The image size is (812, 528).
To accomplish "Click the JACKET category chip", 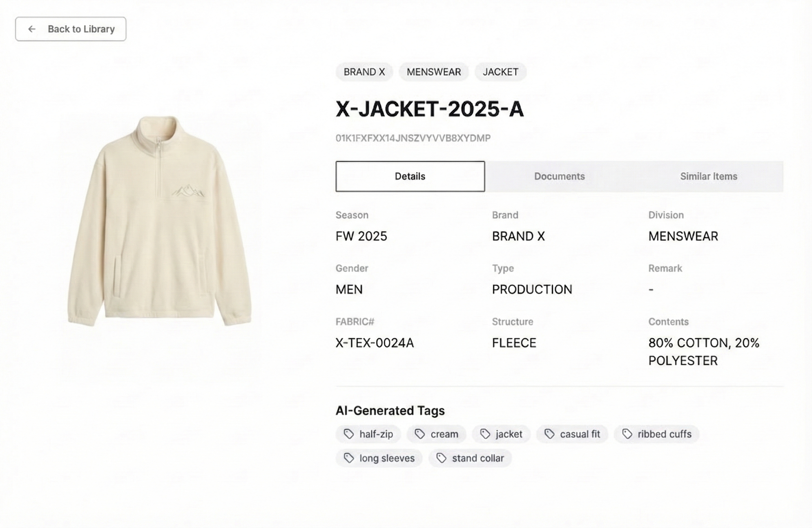I will (500, 72).
